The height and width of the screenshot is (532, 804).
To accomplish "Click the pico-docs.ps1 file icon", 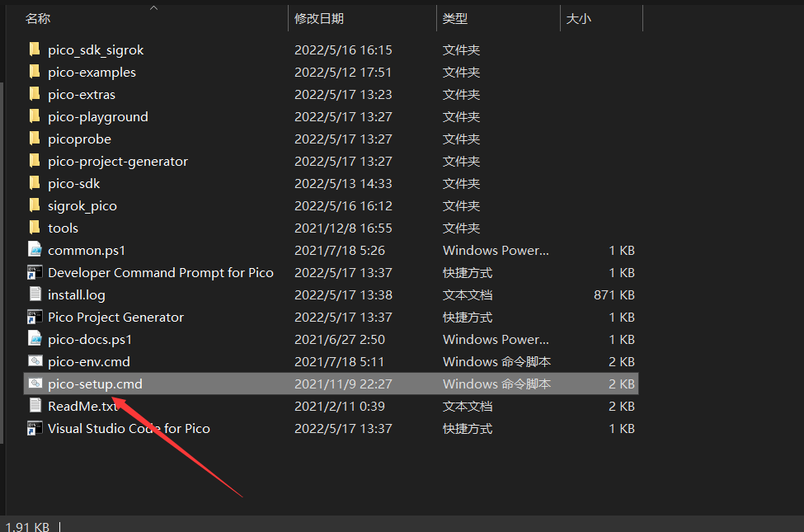I will click(35, 339).
